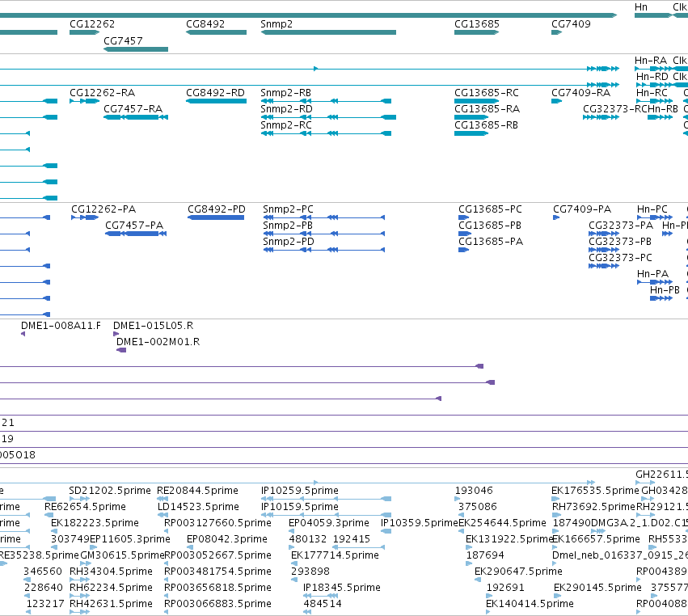Click transcript label CG7457-RA
This screenshot has height=616, width=688.
[133, 109]
